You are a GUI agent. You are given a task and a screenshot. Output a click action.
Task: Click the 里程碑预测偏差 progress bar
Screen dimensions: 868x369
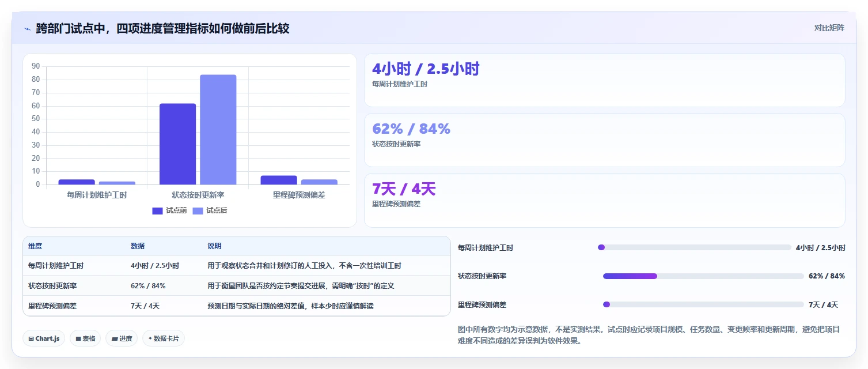click(x=703, y=304)
